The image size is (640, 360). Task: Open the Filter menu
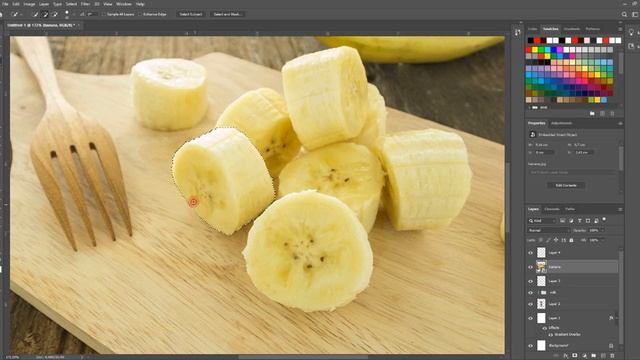tap(85, 4)
